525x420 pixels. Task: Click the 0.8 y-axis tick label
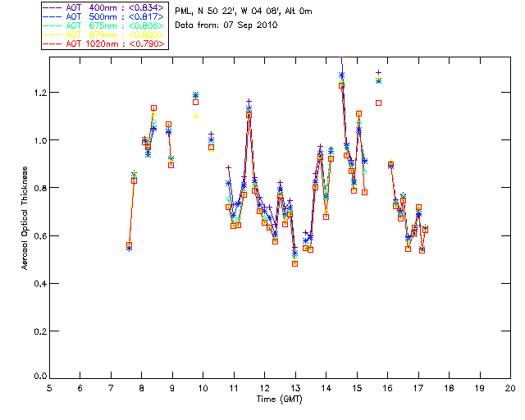point(40,188)
